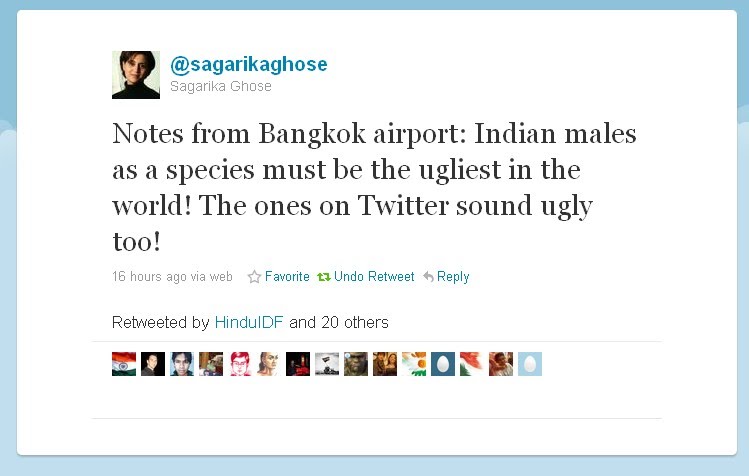Click the Favorite star icon
The width and height of the screenshot is (749, 476).
[254, 277]
